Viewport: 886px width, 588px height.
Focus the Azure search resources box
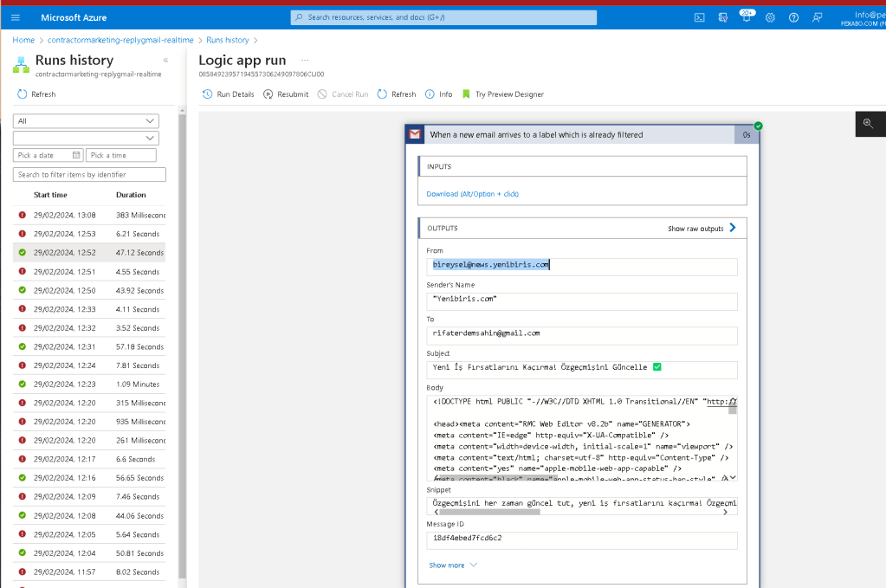(x=443, y=17)
